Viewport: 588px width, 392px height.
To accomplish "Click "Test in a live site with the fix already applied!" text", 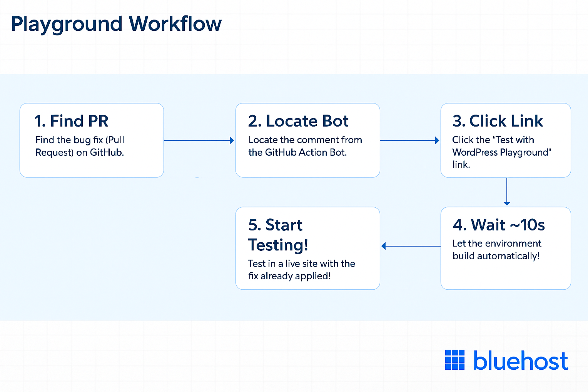I will coord(302,270).
